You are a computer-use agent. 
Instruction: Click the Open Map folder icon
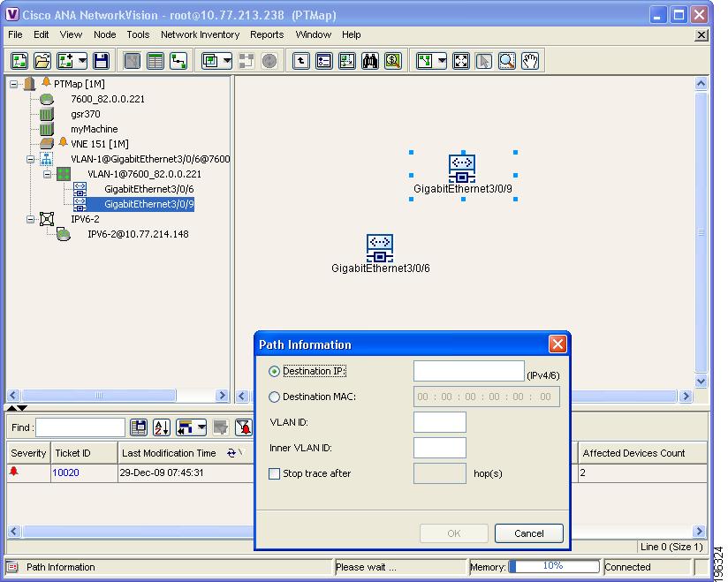click(42, 61)
